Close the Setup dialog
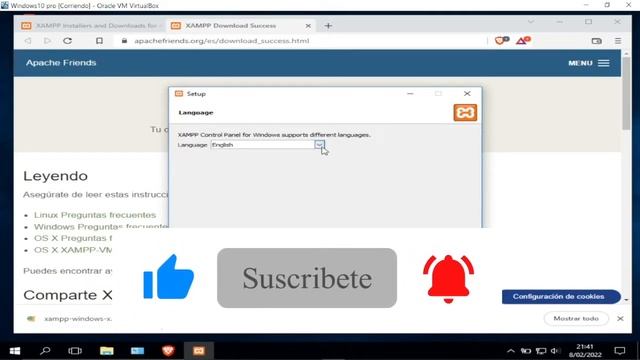Screen dimensions: 640x360 tap(467, 93)
